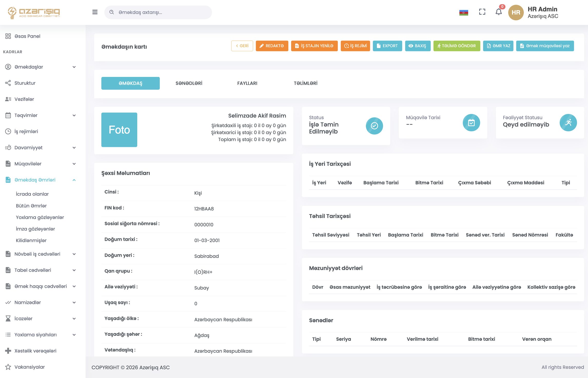Screen dimensions: 588x378
Task: Toggle fullscreen mode icon
Action: click(482, 12)
